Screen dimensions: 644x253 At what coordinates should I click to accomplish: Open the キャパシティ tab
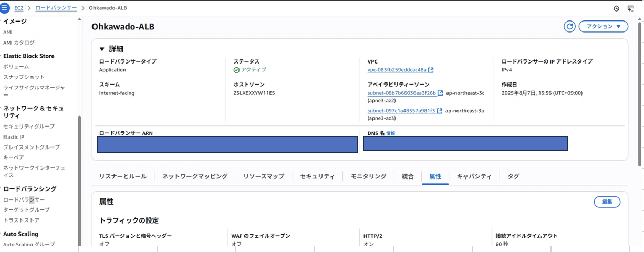click(x=474, y=176)
